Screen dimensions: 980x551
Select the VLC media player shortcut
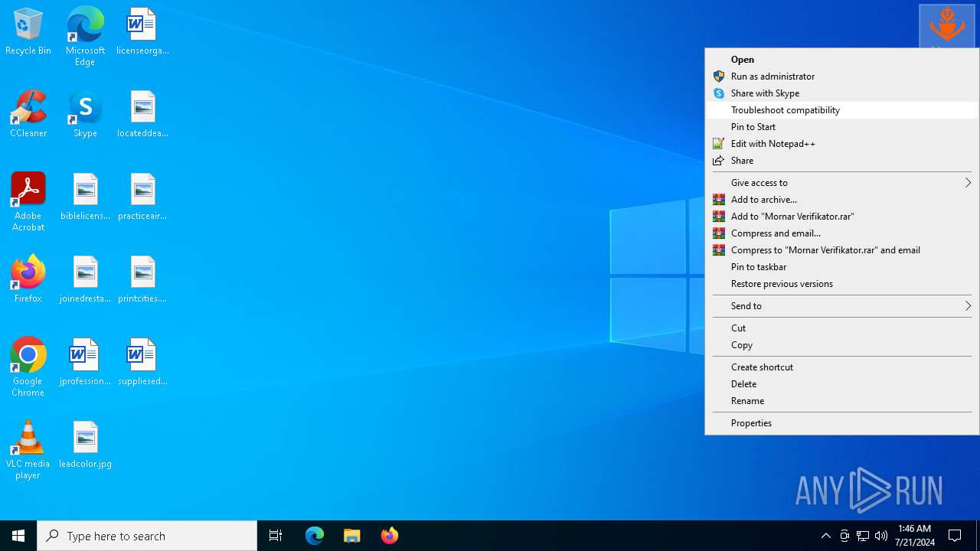28,449
